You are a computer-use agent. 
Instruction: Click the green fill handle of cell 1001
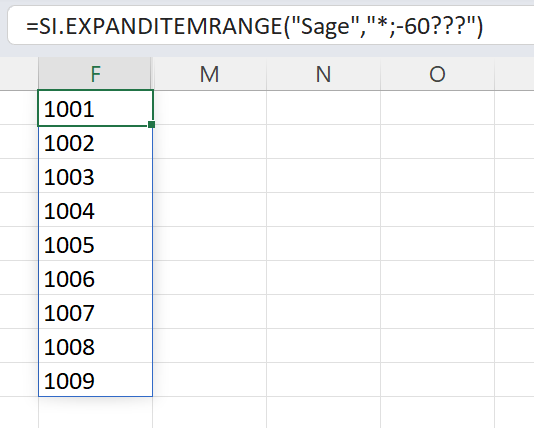tap(152, 125)
